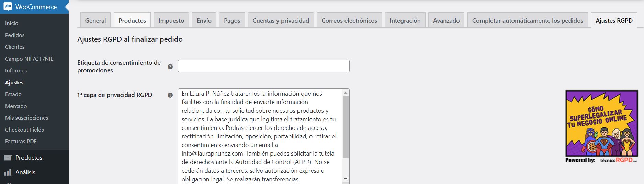Viewport: 644px width, 184px height.
Task: Open the Productos menu icon in sidebar
Action: pyautogui.click(x=8, y=158)
